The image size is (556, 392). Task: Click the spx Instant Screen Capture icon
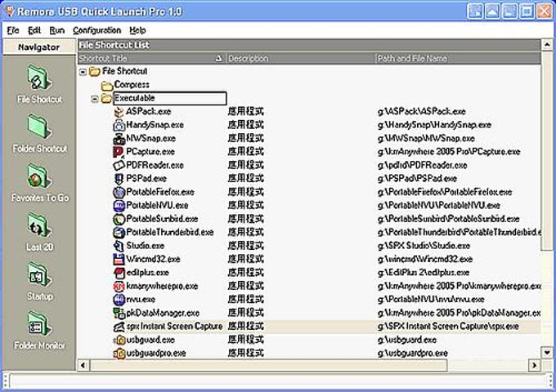coord(119,327)
